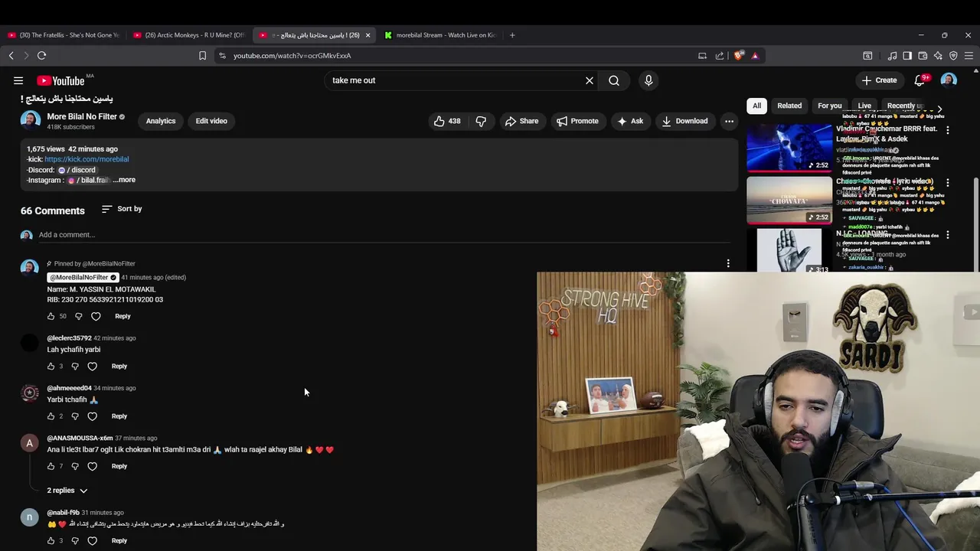Open the Create dropdown button
This screenshot has height=551, width=980.
tap(879, 80)
